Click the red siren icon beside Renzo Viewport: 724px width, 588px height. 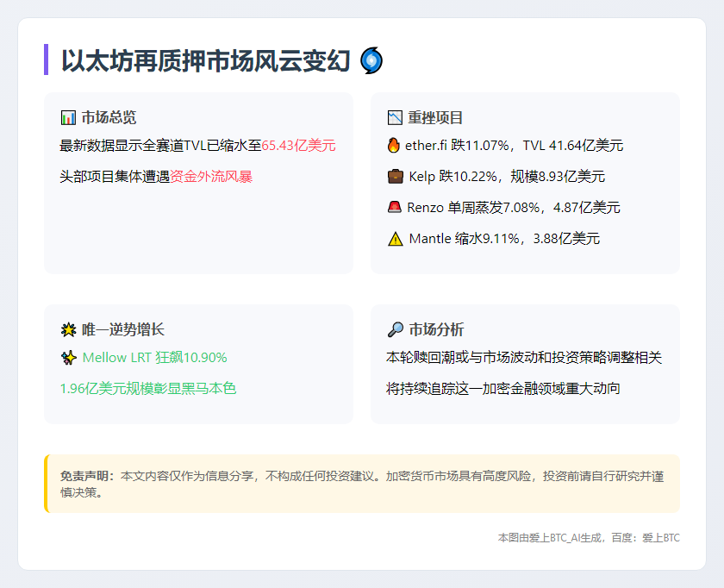click(x=395, y=207)
